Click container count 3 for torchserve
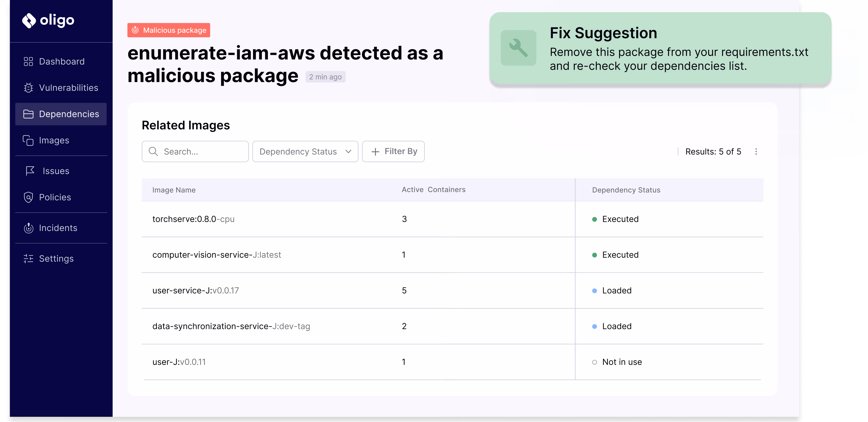The image size is (868, 422). point(404,219)
